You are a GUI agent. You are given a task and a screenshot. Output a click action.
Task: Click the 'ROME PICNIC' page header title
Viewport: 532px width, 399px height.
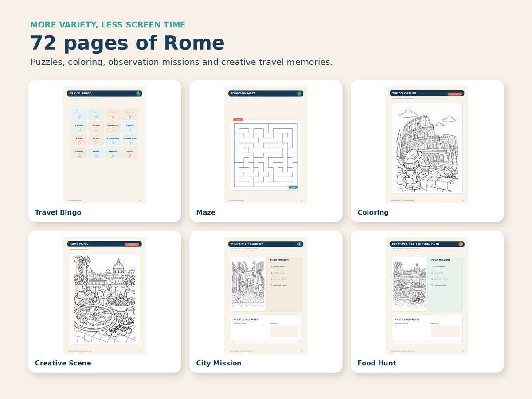click(79, 244)
